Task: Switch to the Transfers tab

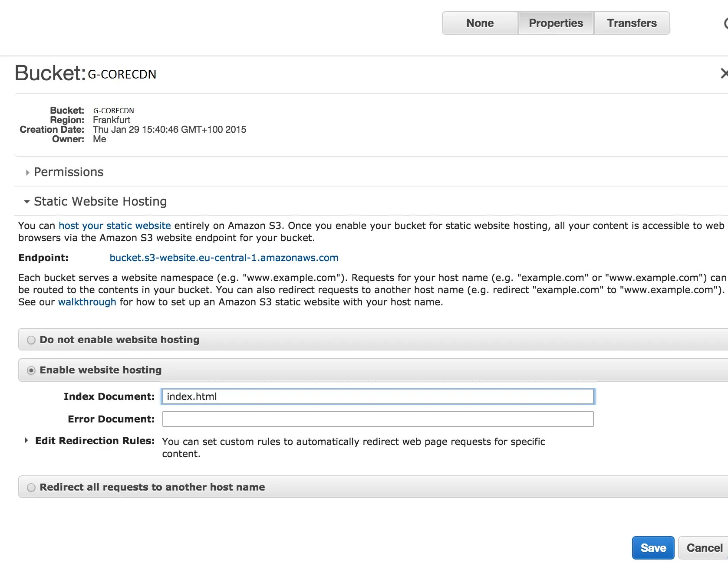Action: click(x=632, y=23)
